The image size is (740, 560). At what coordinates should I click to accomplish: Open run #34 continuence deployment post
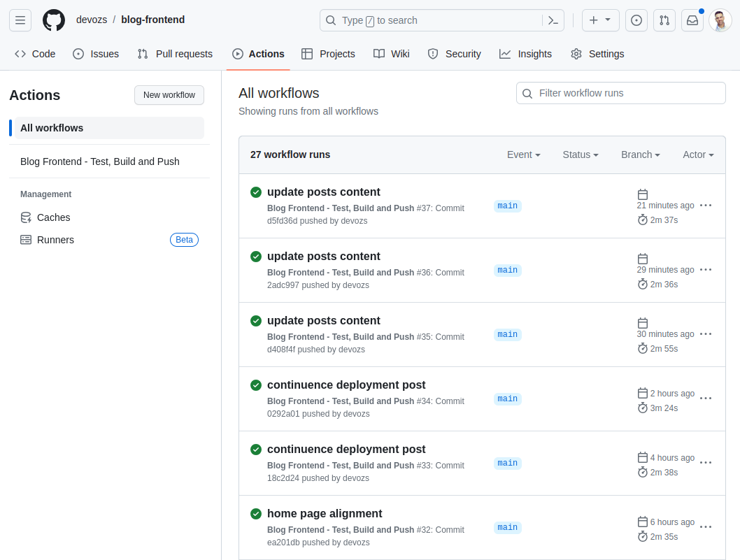(x=346, y=385)
